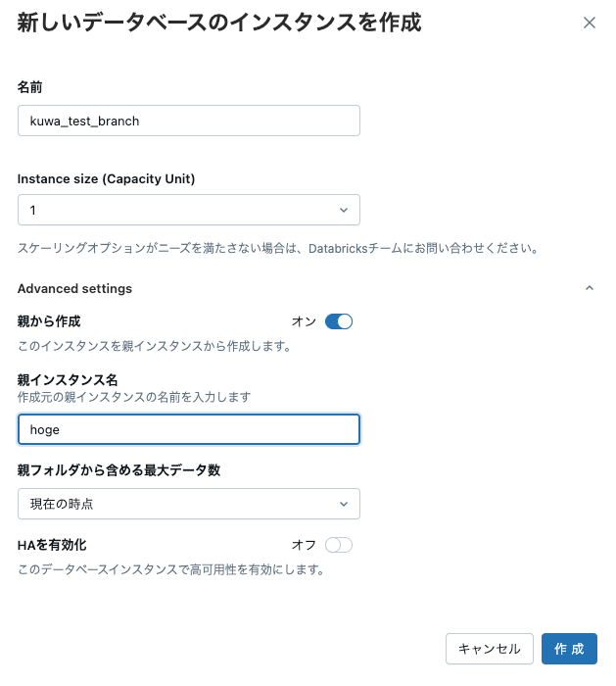The image size is (616, 686).
Task: Close the dialog with the X icon
Action: [x=589, y=23]
